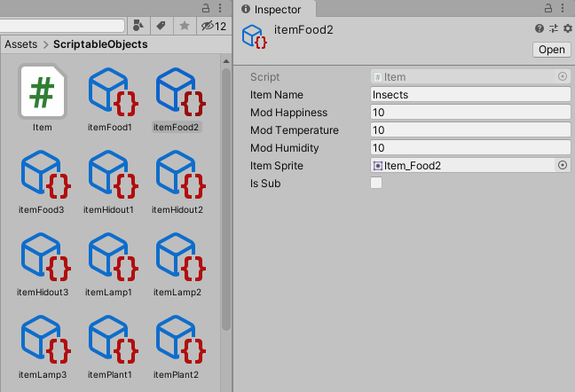Click the ScriptableObjects breadcrumb
The image size is (575, 392).
(100, 44)
